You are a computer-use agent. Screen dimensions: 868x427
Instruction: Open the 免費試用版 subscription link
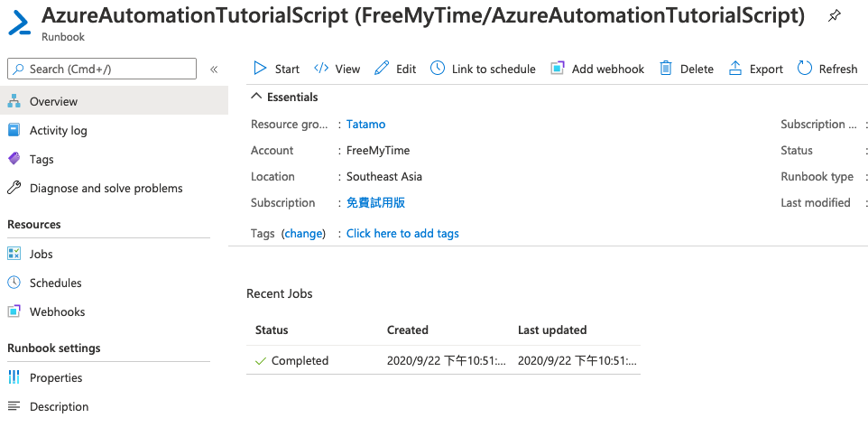pyautogui.click(x=376, y=203)
